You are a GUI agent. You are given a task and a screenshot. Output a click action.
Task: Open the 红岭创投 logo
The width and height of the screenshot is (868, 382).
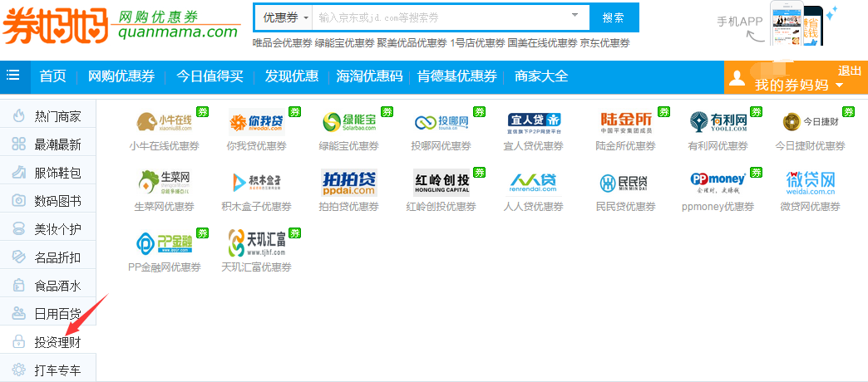(x=441, y=183)
